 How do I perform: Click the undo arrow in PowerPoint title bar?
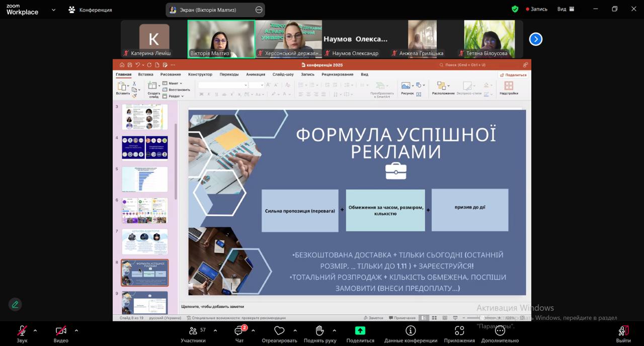coord(137,65)
